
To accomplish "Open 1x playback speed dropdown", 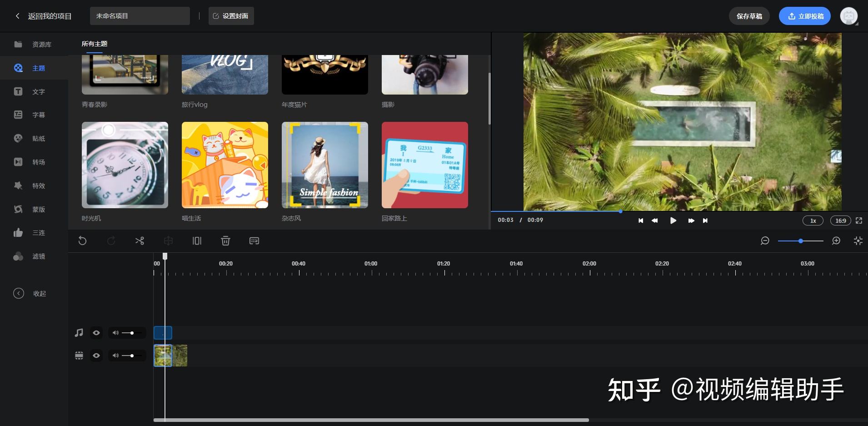I will 813,221.
